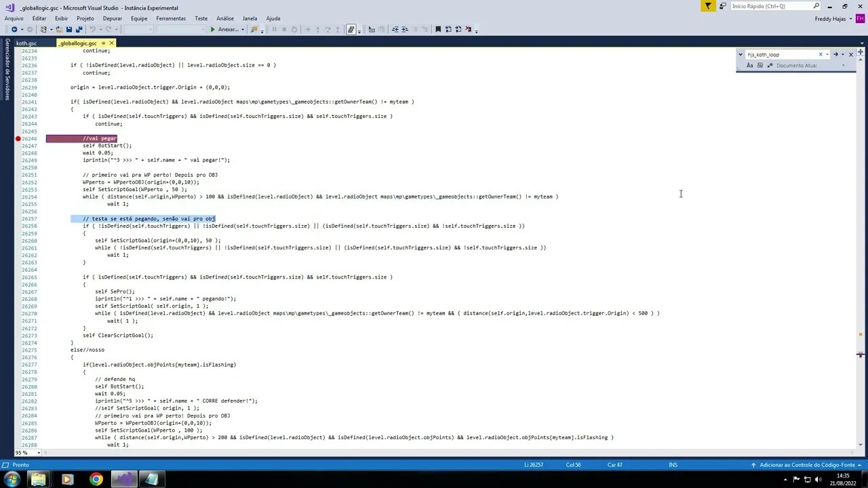Viewport: 868px width, 488px height.
Task: Open the Find Next options dropdown
Action: pos(843,54)
